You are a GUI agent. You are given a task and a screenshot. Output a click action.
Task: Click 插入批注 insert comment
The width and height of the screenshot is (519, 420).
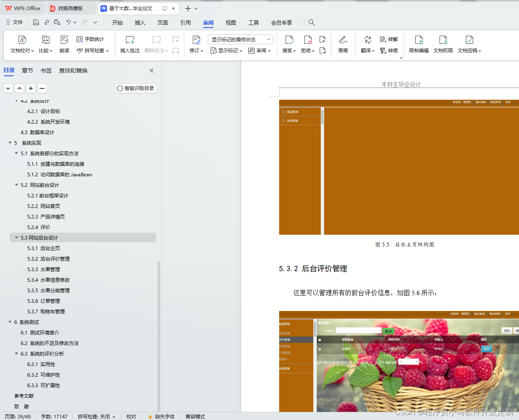tap(130, 44)
